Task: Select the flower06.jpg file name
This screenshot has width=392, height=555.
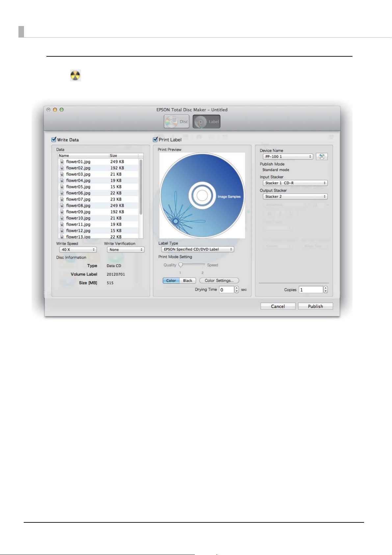Action: coord(78,193)
